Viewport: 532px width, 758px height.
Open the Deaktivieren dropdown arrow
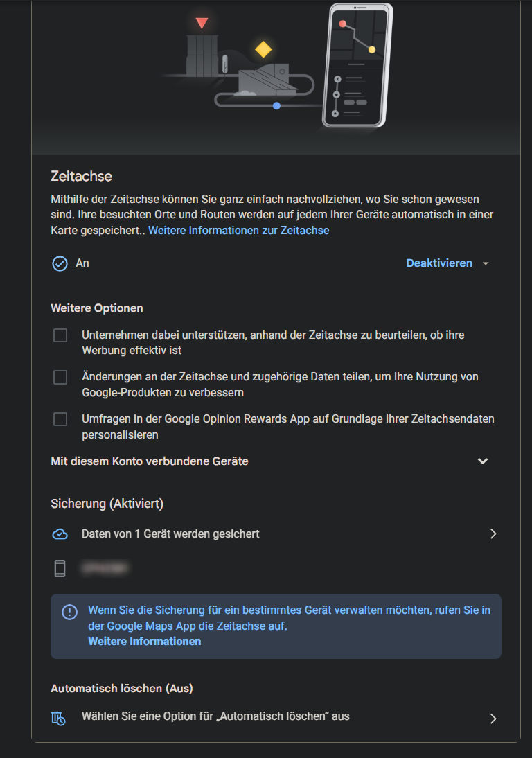click(486, 263)
